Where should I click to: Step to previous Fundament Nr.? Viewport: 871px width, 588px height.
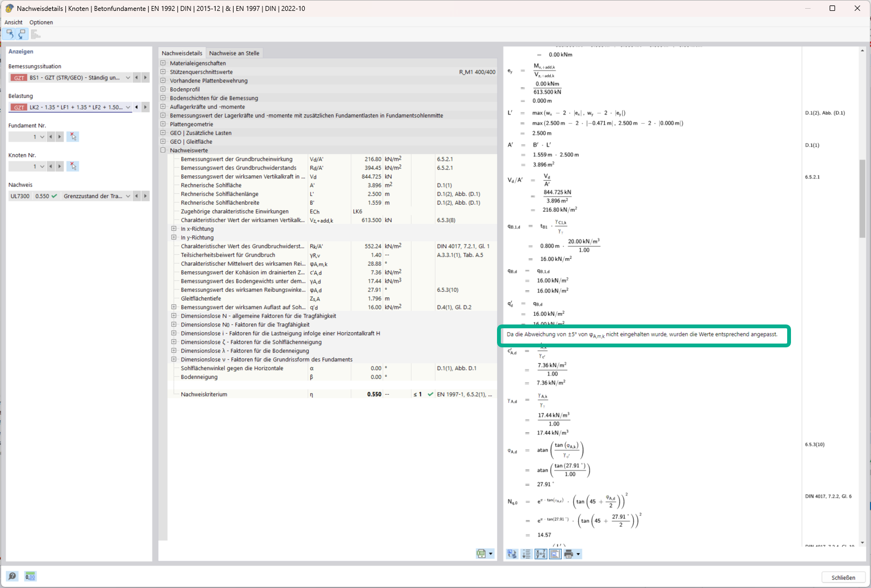click(51, 137)
